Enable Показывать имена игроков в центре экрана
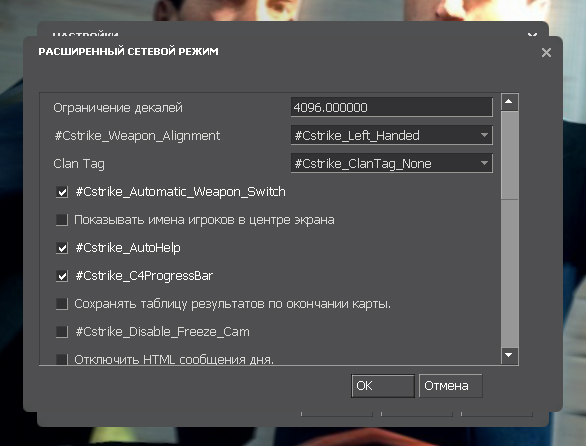The width and height of the screenshot is (586, 446). 62,220
